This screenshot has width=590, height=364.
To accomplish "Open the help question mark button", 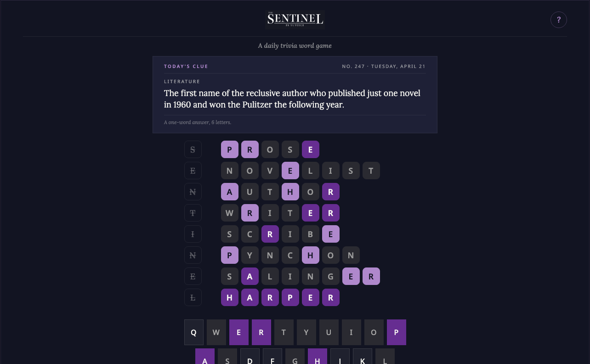I will (559, 20).
